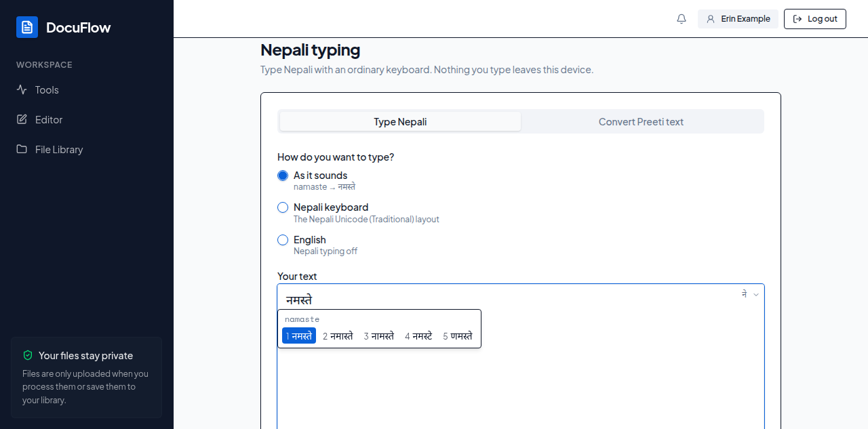Choose suggestion 1 नमस्ते

pyautogui.click(x=299, y=335)
